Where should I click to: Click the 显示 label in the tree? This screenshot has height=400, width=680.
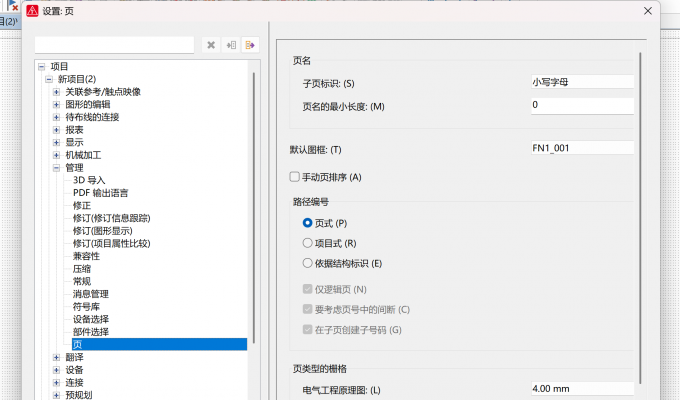click(74, 142)
